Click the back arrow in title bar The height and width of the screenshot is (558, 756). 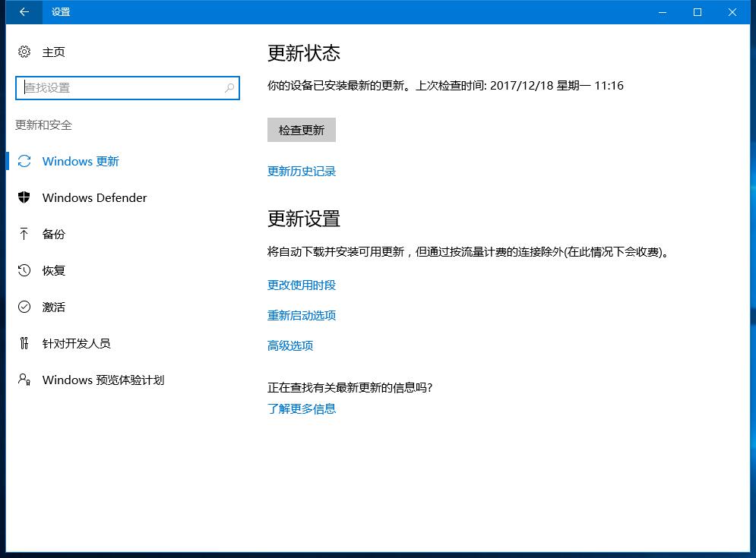(24, 12)
